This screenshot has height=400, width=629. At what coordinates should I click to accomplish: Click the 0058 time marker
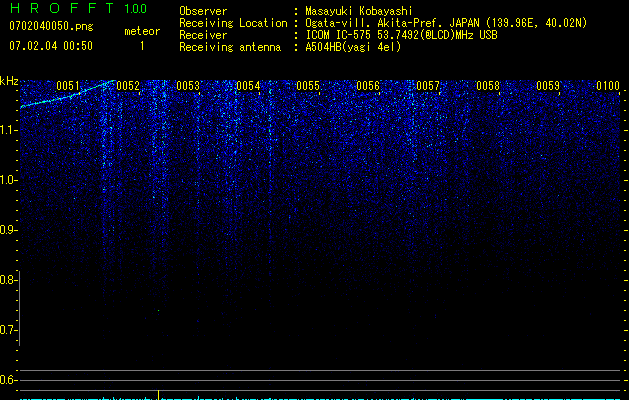click(x=488, y=86)
